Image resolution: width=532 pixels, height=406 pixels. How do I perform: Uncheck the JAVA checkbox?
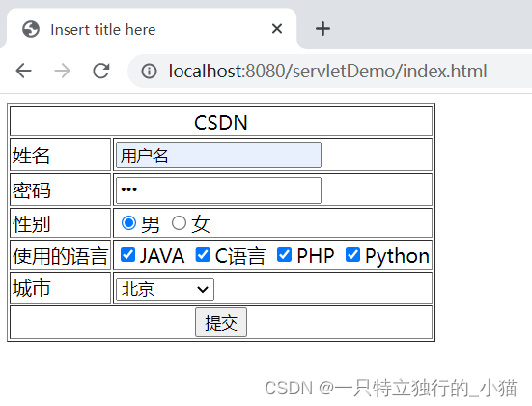click(x=127, y=255)
